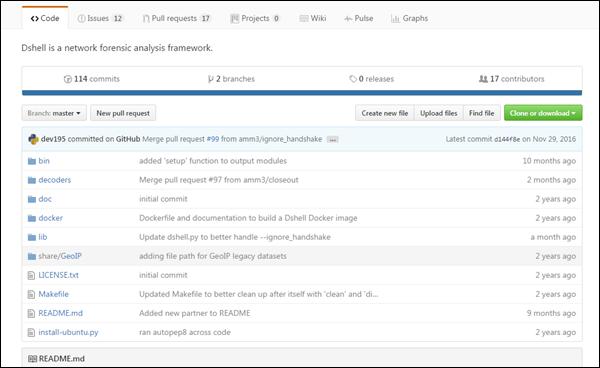Open commit "adding file path for GeoIP legacy datasets"
The image size is (600, 368).
[213, 256]
